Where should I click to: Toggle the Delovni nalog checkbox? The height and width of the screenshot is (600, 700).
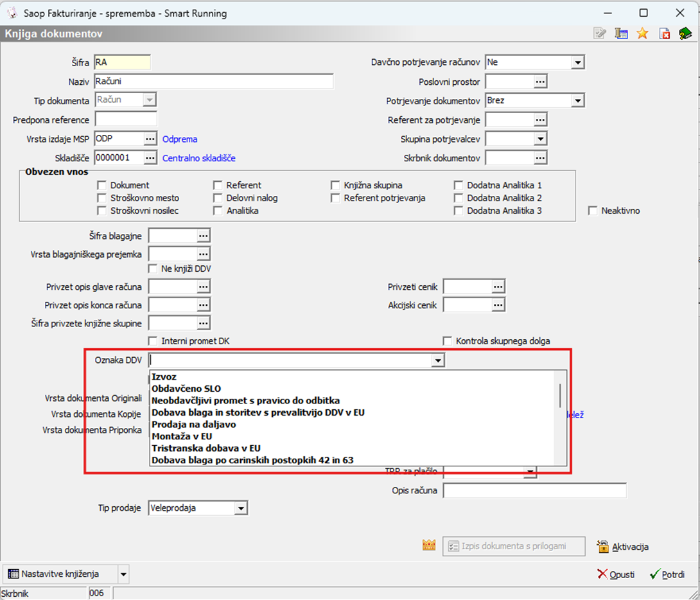(218, 198)
